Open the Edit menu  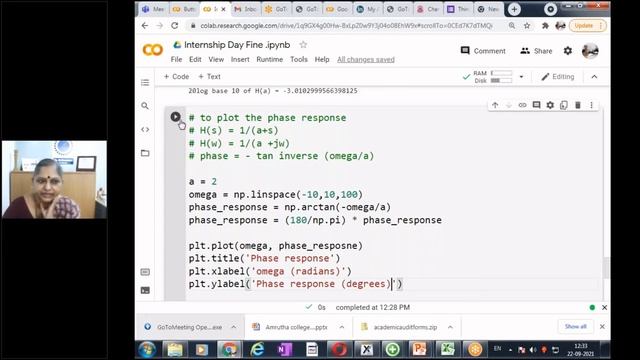pos(195,60)
